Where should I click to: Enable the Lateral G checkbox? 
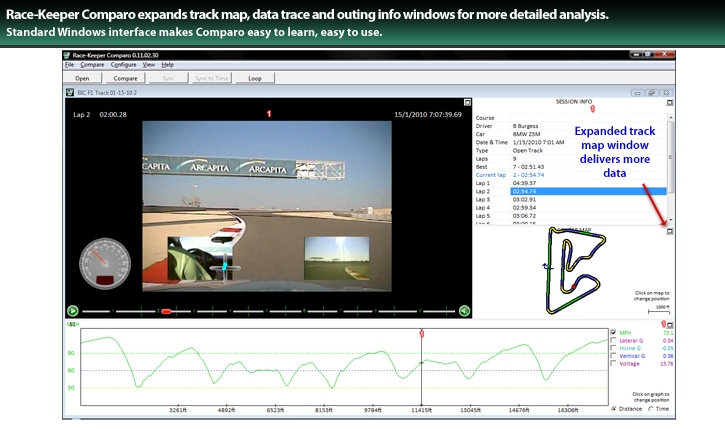[612, 341]
